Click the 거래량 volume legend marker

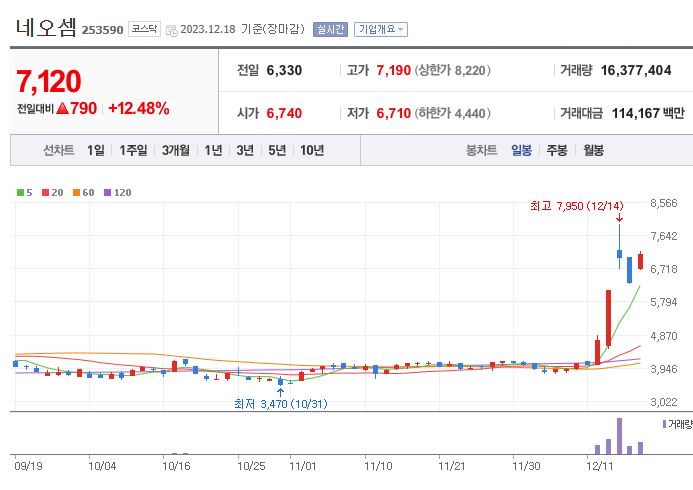click(x=664, y=424)
